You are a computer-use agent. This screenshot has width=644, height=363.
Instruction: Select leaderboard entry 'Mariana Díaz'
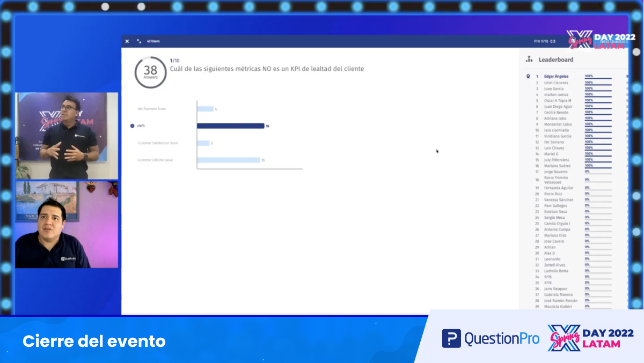point(555,235)
